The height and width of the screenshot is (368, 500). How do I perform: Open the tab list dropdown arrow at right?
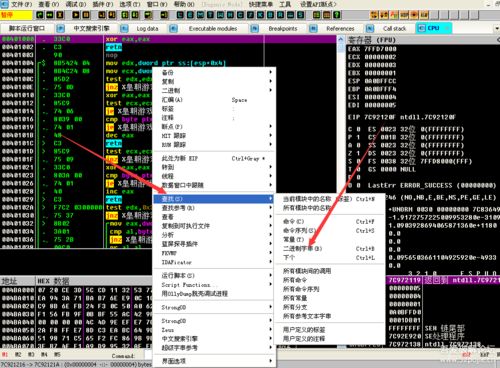click(x=497, y=29)
